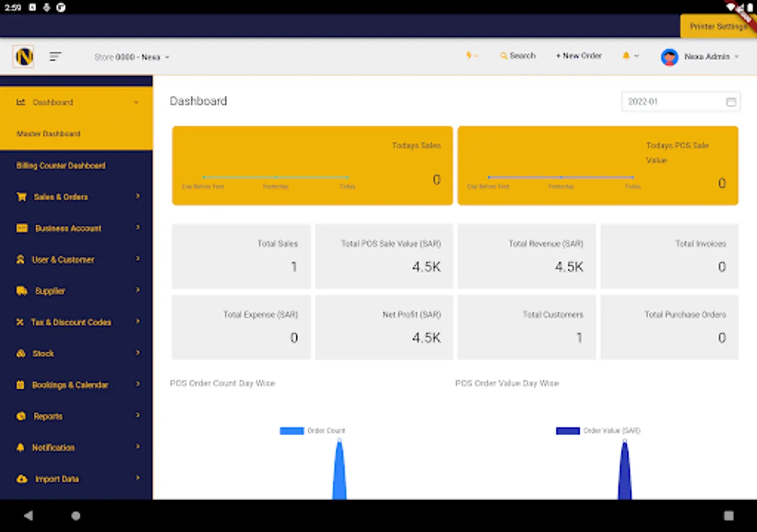Click the Dashboard chart icon in sidebar
Screen dimensions: 757x532
pos(21,102)
